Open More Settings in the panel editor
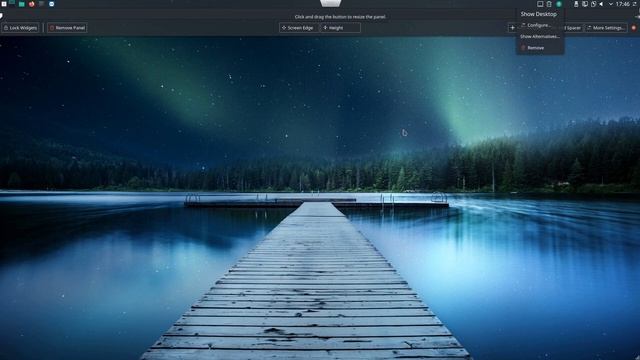 tap(605, 28)
